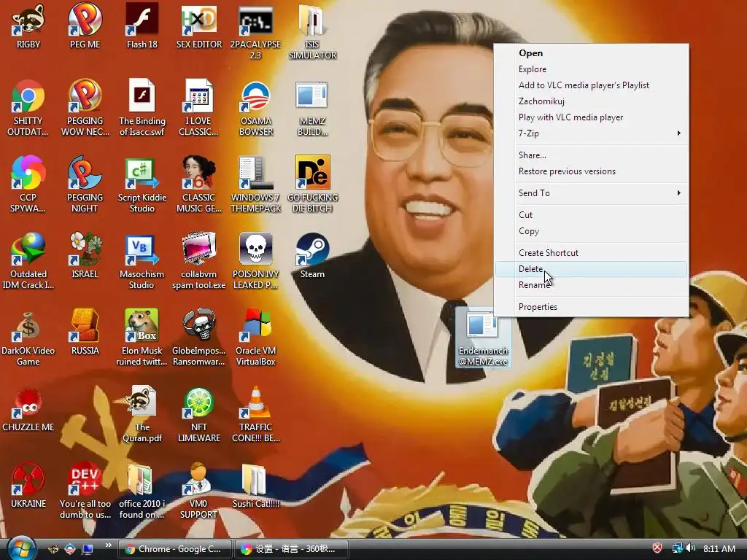Select the Steam desktop shortcut
747x560 pixels.
point(312,256)
